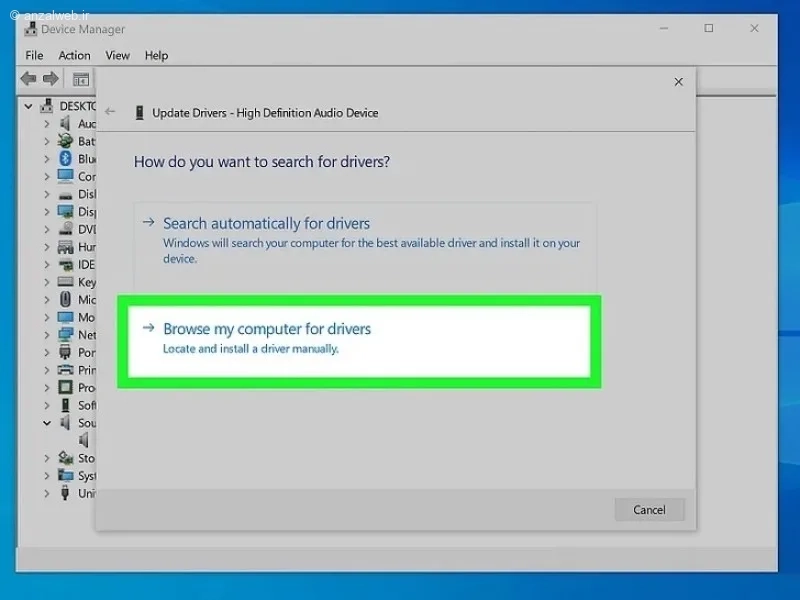Viewport: 800px width, 600px height.
Task: Click the forward arrow in Device Manager toolbar
Action: coord(51,79)
